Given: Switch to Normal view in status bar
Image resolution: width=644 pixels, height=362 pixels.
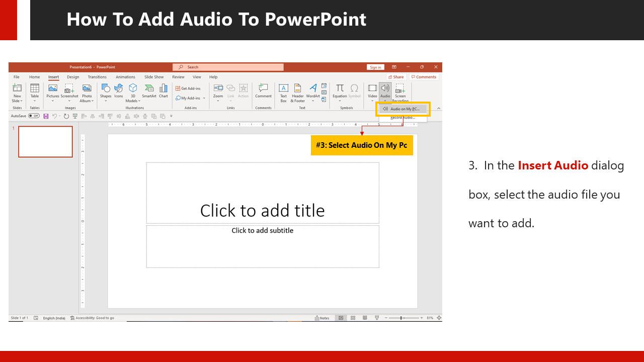Looking at the screenshot, I should tap(341, 318).
